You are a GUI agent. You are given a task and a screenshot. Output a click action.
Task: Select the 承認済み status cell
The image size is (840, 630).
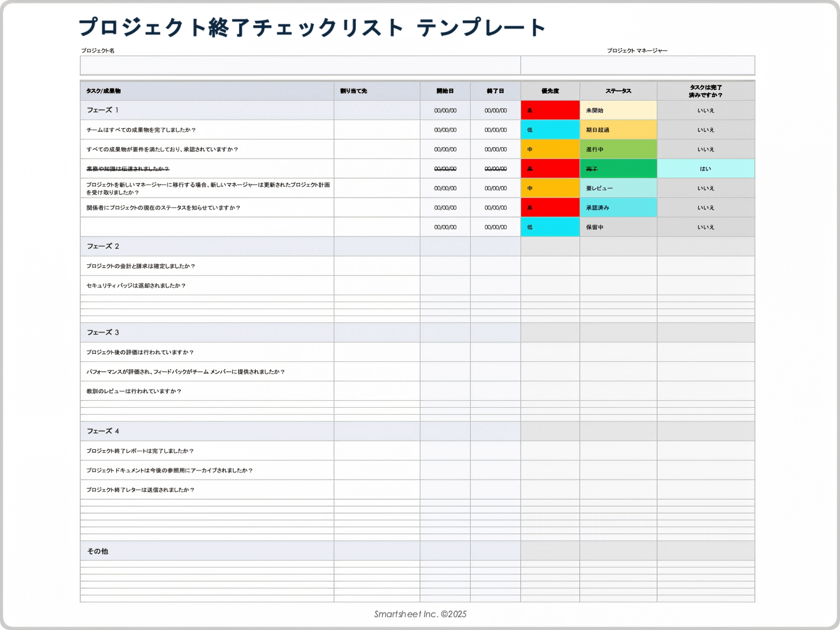pos(618,208)
